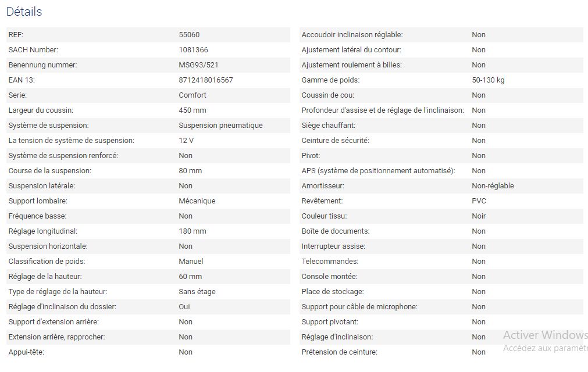Click the REF value 55060
588x372 pixels.
coord(189,35)
